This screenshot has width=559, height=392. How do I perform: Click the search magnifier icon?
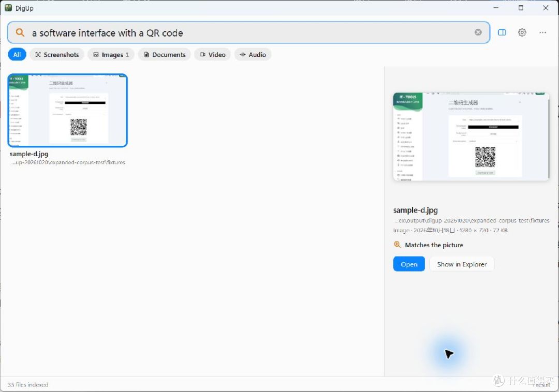(x=20, y=33)
